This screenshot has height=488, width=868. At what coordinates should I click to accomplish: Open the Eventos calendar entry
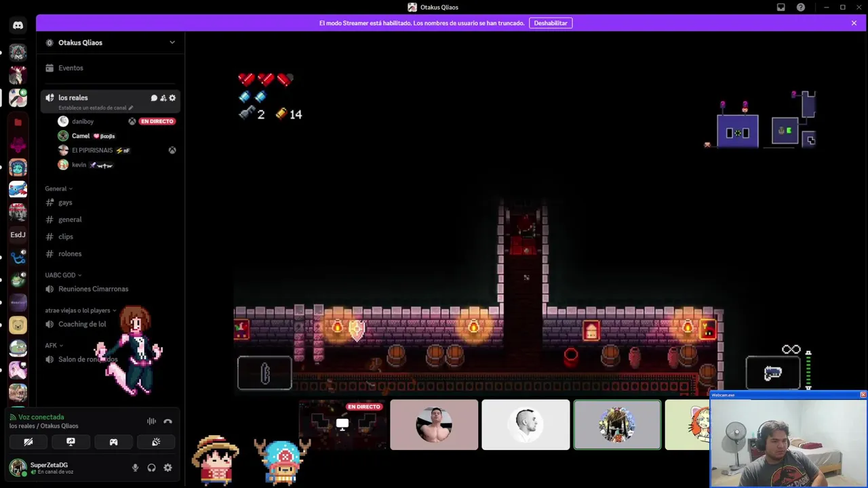[x=71, y=68]
